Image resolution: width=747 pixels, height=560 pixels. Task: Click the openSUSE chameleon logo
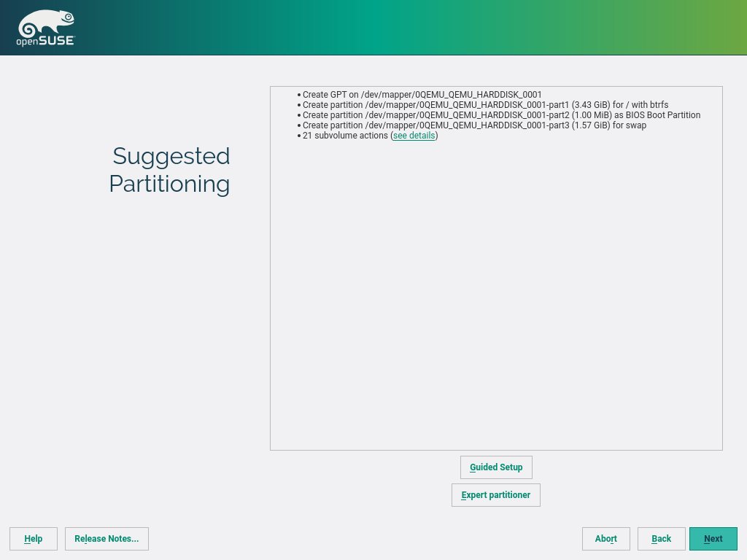[x=45, y=24]
